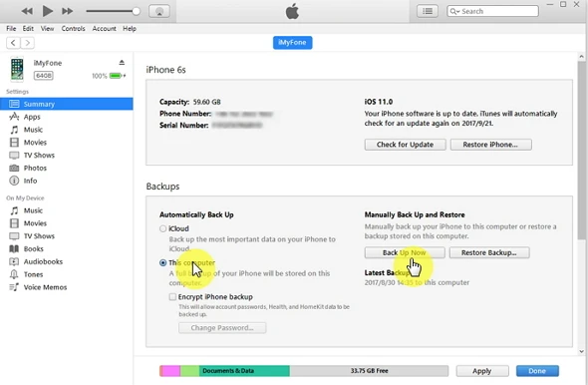Click the Change Password... button
The image size is (588, 385).
pos(222,327)
